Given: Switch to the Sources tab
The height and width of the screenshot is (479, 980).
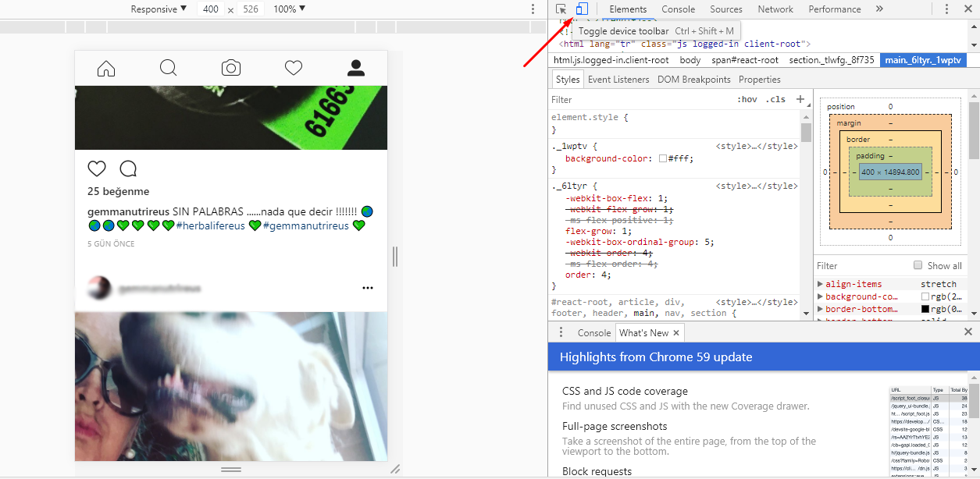Looking at the screenshot, I should (726, 9).
